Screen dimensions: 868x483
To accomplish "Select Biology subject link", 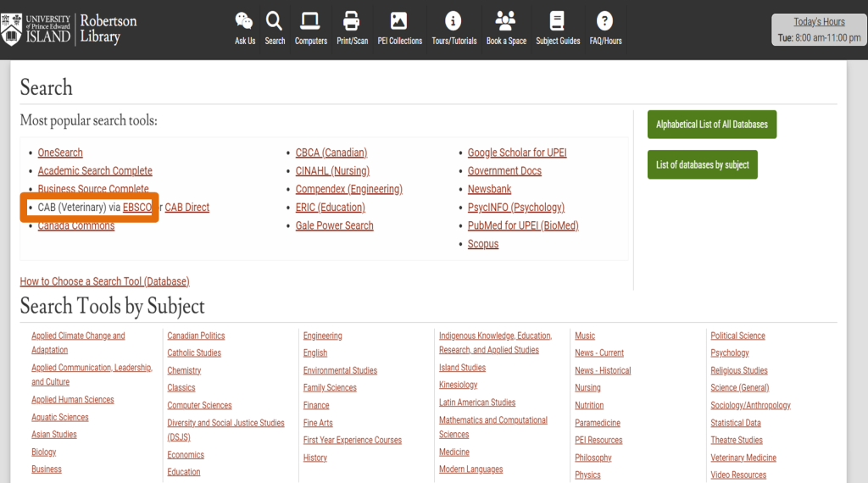I will click(44, 452).
